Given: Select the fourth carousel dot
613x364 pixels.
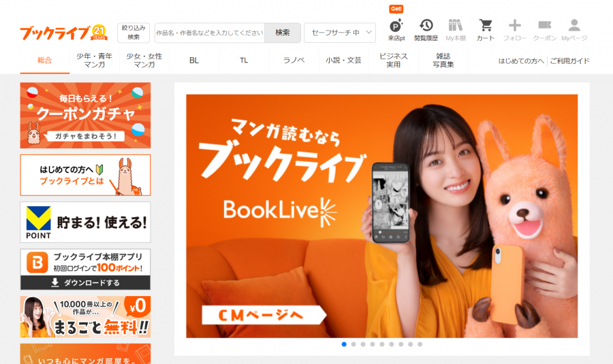Looking at the screenshot, I should [x=373, y=344].
